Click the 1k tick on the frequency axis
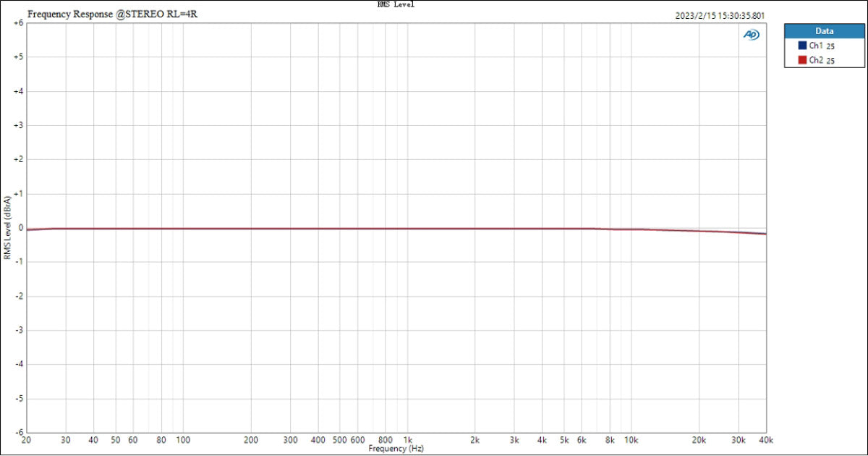The height and width of the screenshot is (456, 868). pos(407,440)
